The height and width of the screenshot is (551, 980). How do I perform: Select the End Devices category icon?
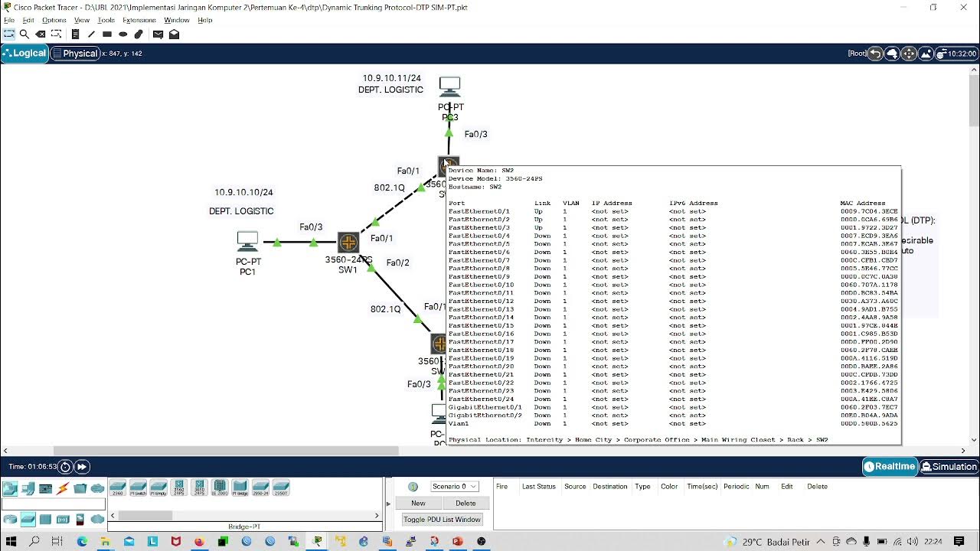click(28, 488)
